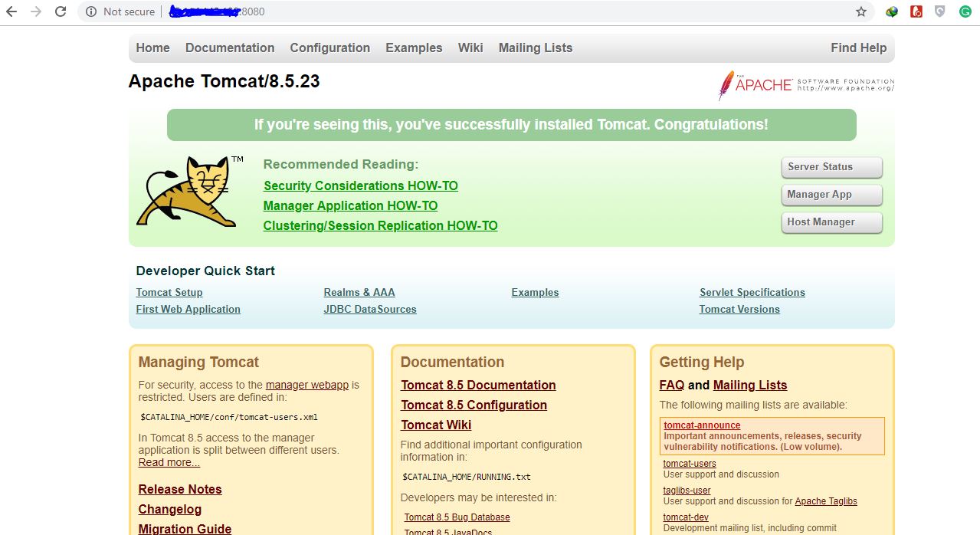This screenshot has width=980, height=535.
Task: Open the Realms & AAA link
Action: pyautogui.click(x=359, y=292)
